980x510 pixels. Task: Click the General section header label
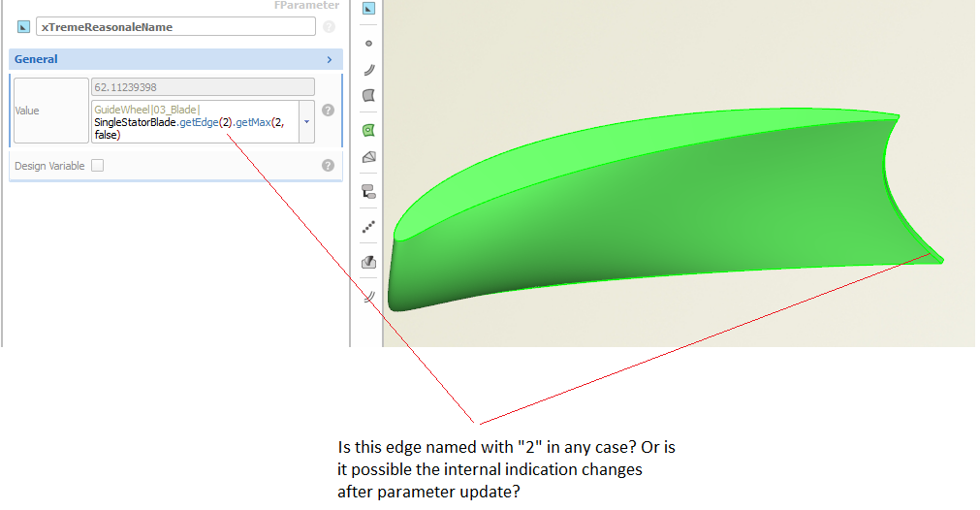point(36,59)
